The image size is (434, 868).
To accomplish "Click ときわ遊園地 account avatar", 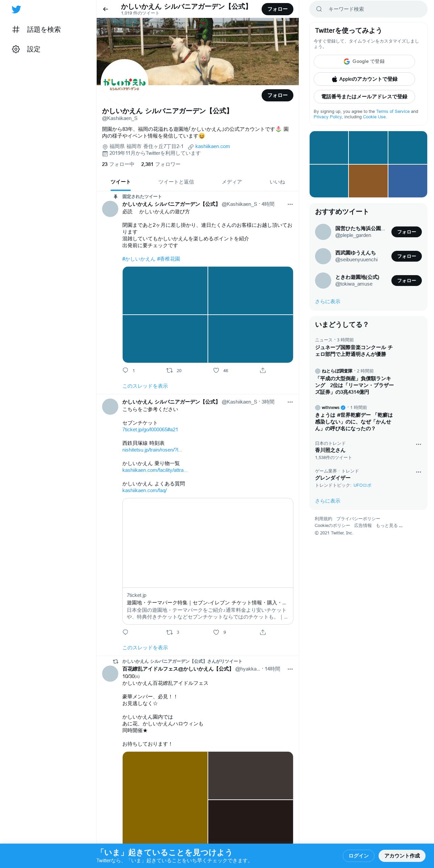I will 323,281.
